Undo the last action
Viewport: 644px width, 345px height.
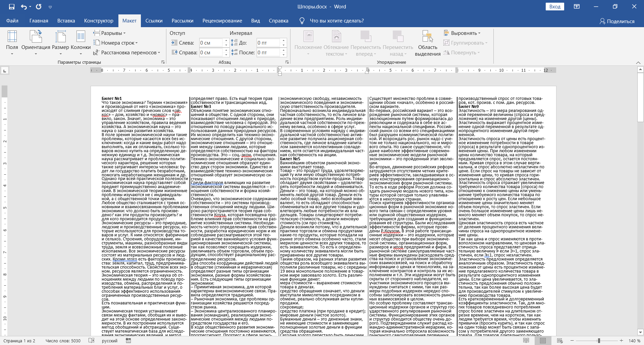[24, 7]
